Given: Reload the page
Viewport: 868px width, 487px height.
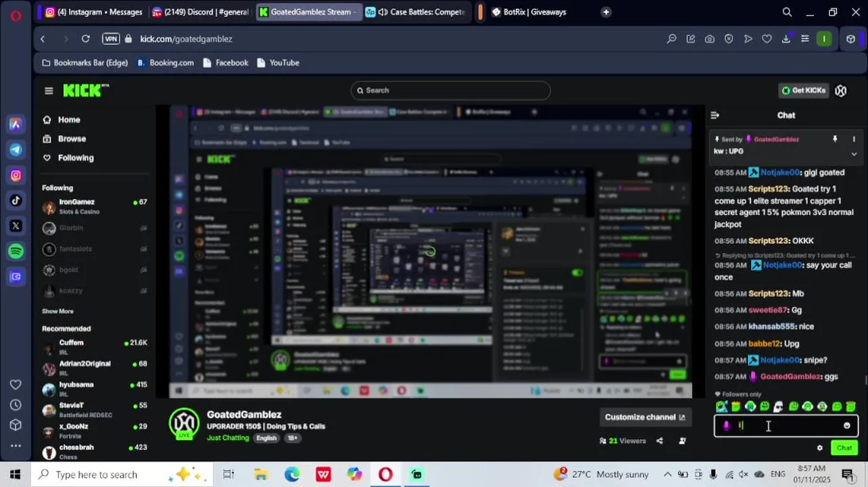Looking at the screenshot, I should coord(85,39).
